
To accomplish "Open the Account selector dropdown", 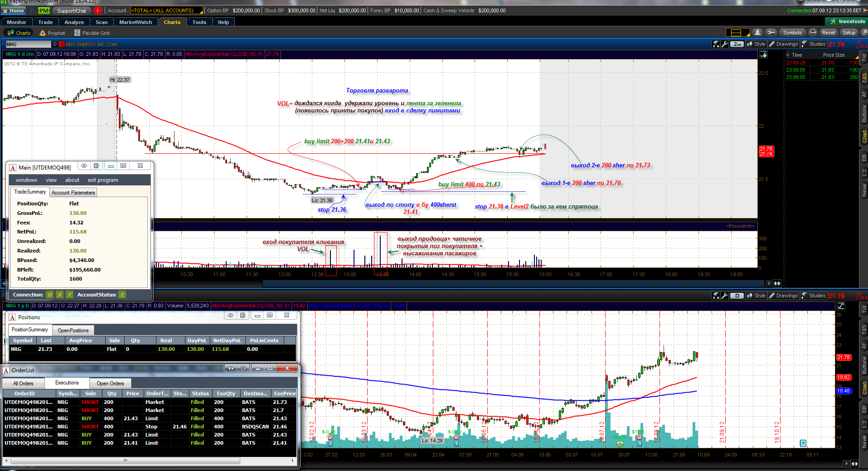I will click(x=166, y=10).
